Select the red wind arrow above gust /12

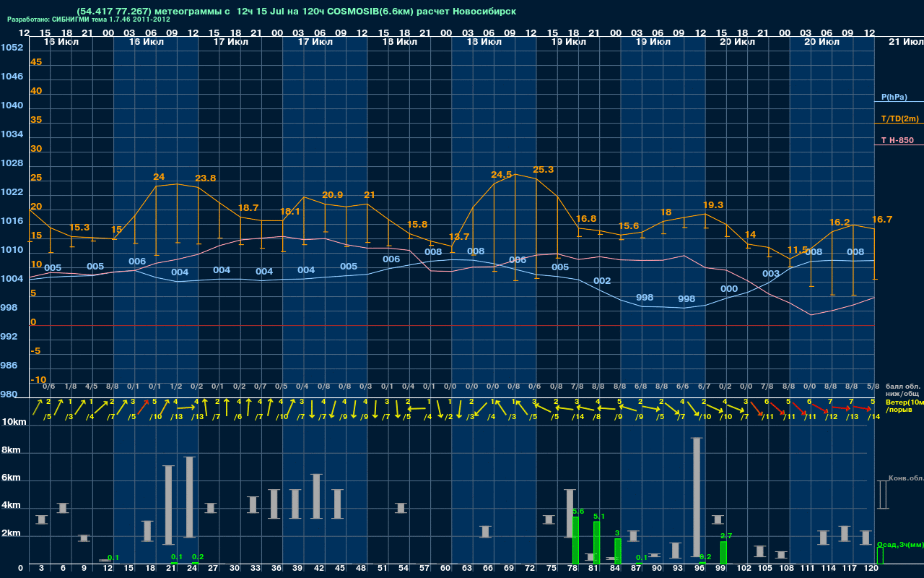click(821, 409)
